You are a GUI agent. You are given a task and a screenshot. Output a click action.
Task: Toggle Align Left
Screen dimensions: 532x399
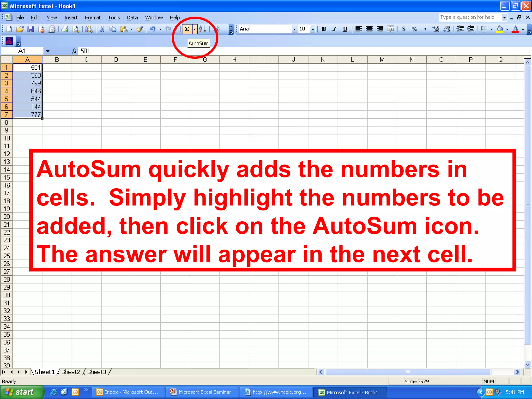coord(358,29)
